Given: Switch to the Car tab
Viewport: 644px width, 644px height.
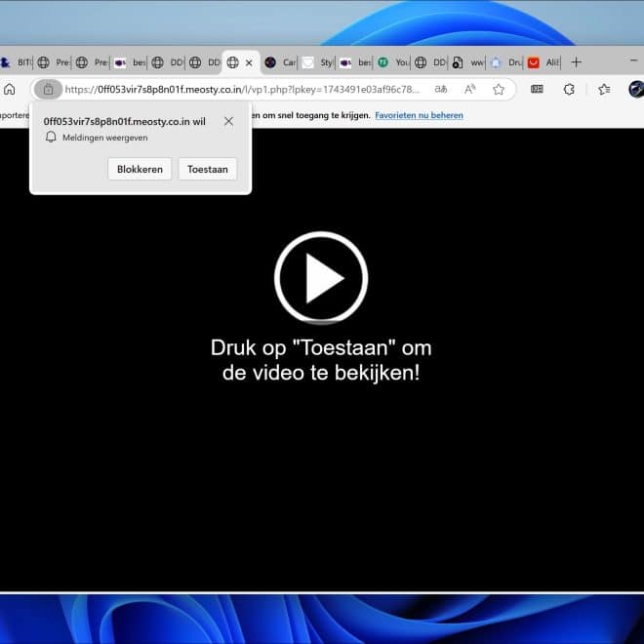Looking at the screenshot, I should pos(280,62).
